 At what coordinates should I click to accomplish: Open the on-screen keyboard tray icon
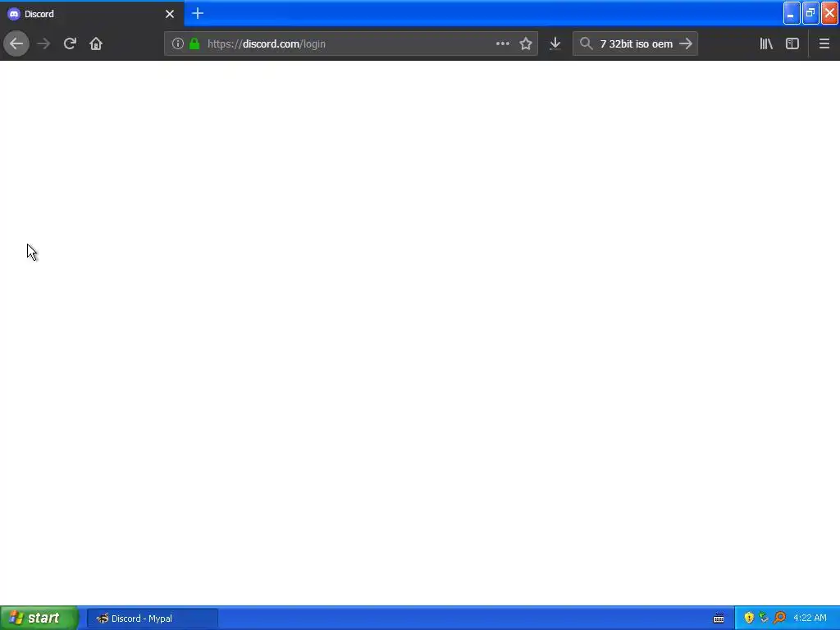point(719,619)
